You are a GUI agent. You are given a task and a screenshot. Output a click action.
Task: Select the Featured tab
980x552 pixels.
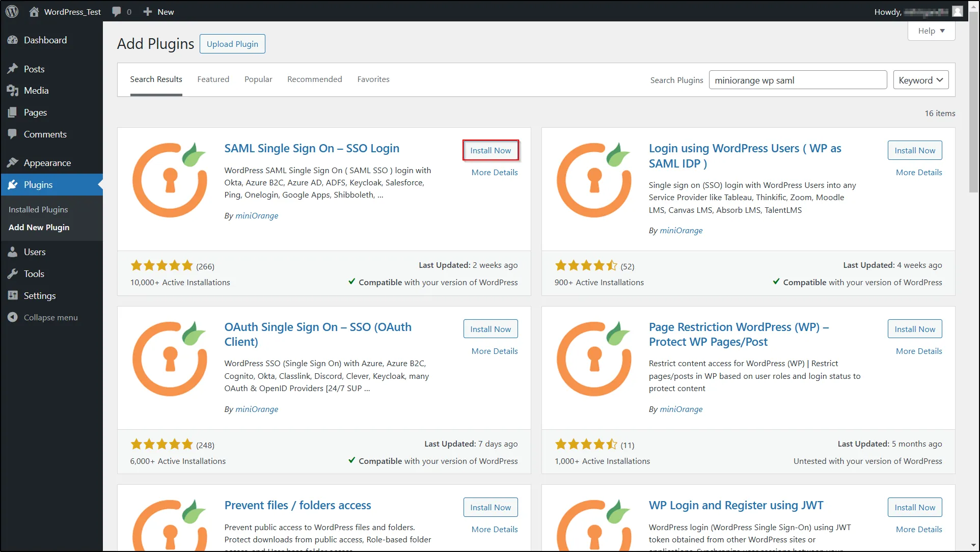213,79
